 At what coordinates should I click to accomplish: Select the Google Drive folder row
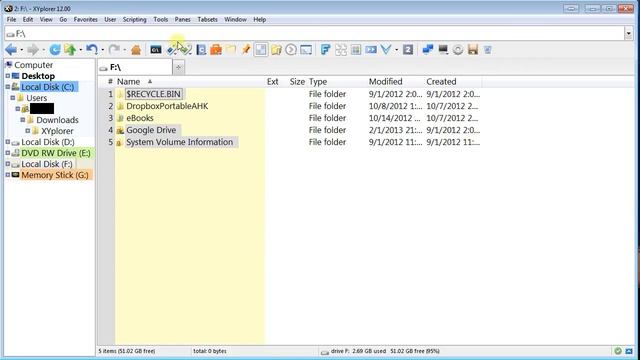point(151,130)
